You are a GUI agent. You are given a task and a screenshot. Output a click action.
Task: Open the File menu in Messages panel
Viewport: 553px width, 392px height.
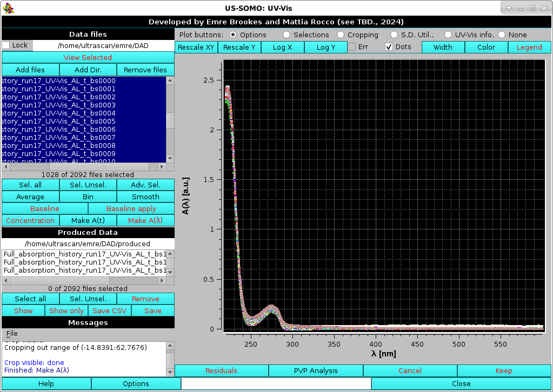pyautogui.click(x=11, y=333)
